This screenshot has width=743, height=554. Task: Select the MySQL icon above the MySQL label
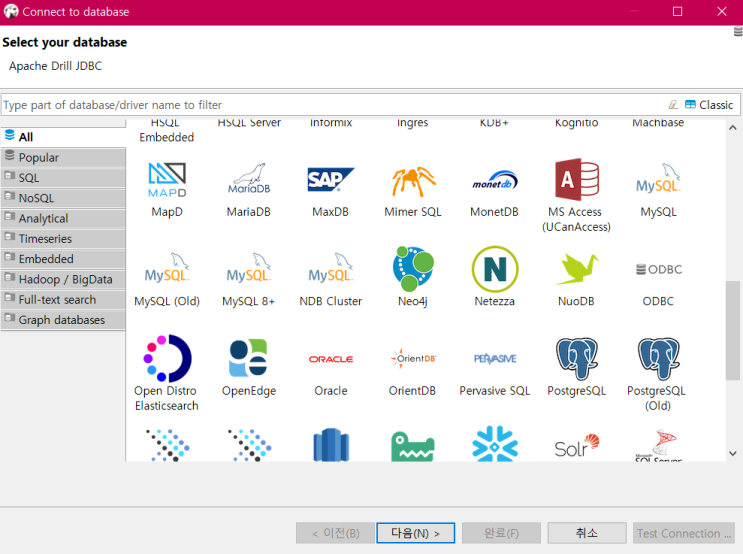[x=658, y=179]
